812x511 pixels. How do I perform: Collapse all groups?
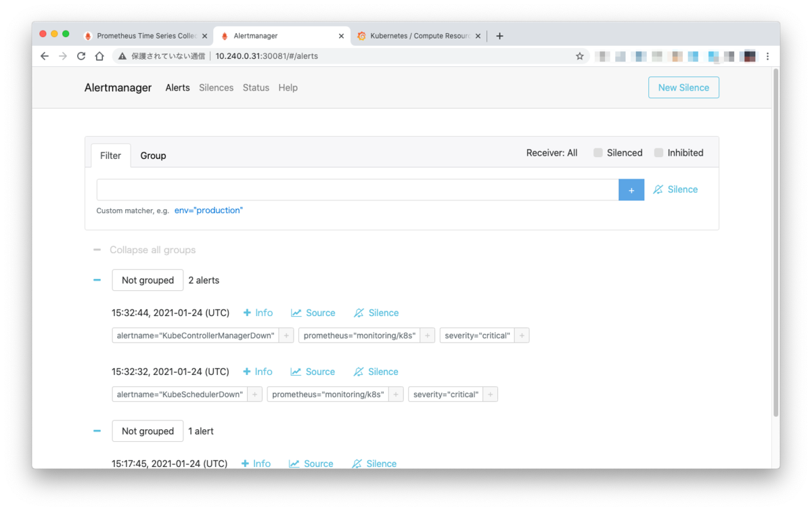click(144, 250)
